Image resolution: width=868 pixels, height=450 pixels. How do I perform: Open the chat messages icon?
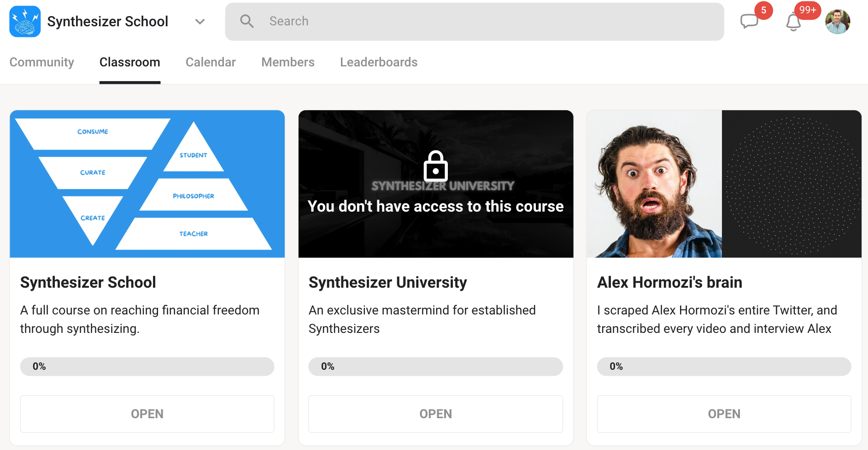coord(749,21)
